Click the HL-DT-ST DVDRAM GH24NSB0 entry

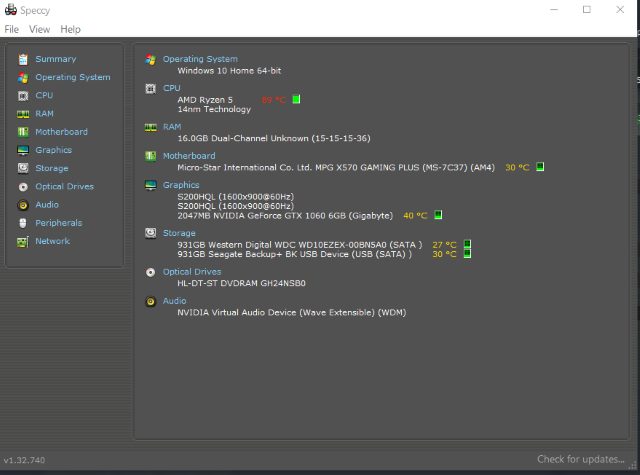click(x=241, y=283)
